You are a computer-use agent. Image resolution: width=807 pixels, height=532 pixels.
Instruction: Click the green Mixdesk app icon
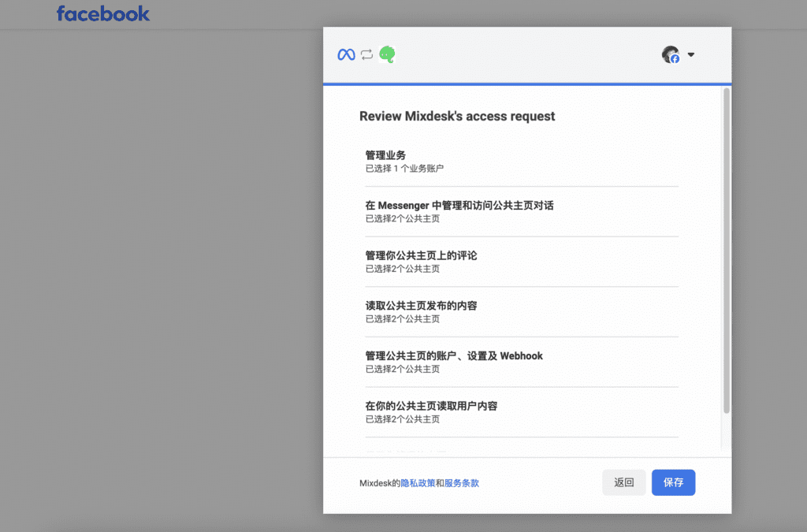pyautogui.click(x=387, y=54)
